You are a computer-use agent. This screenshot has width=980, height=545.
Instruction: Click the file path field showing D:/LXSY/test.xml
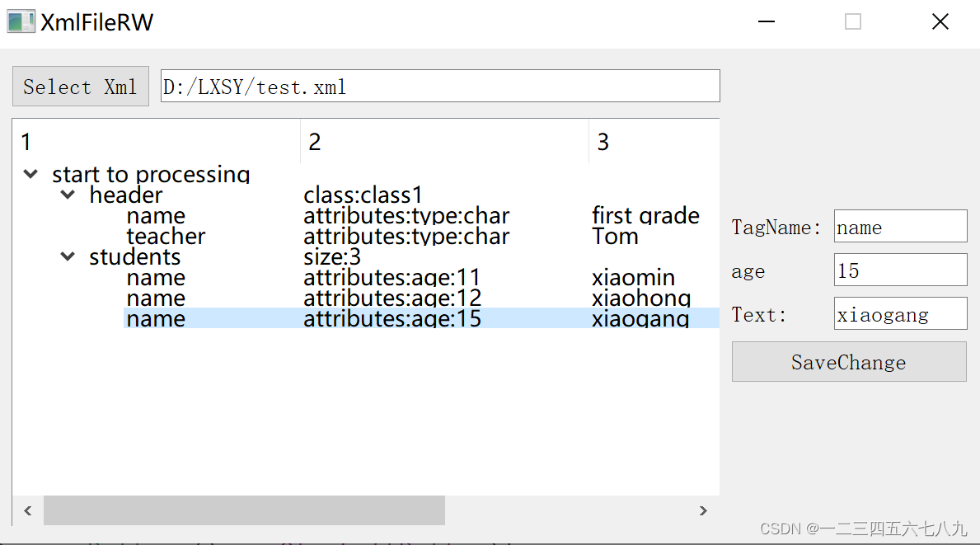click(x=440, y=87)
